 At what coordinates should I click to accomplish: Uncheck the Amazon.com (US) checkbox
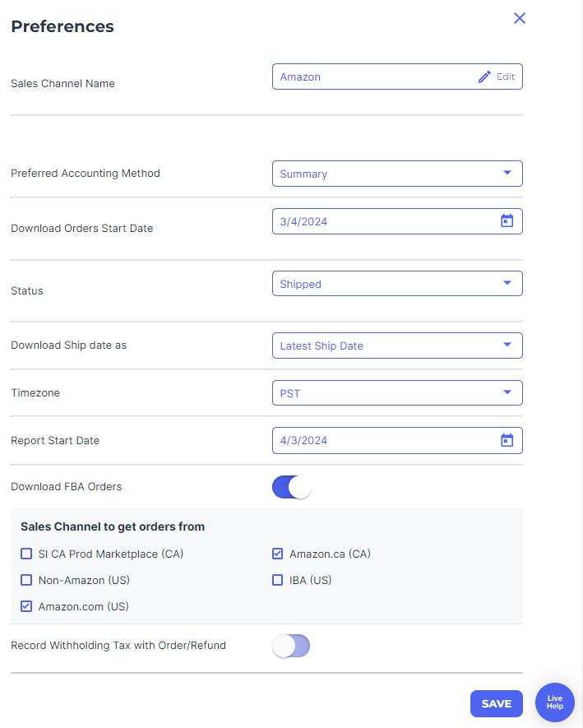[x=26, y=606]
